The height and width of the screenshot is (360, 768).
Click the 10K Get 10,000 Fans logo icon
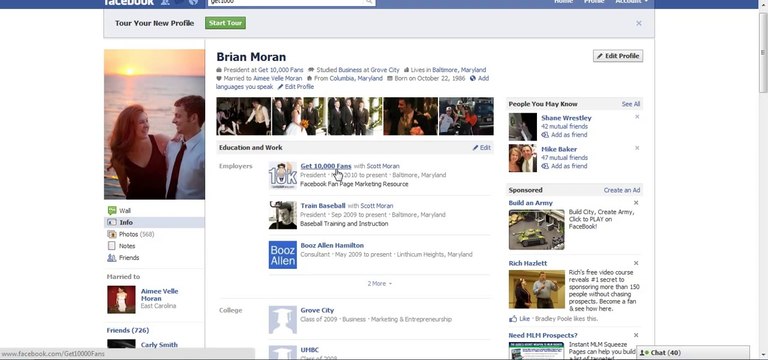point(283,175)
